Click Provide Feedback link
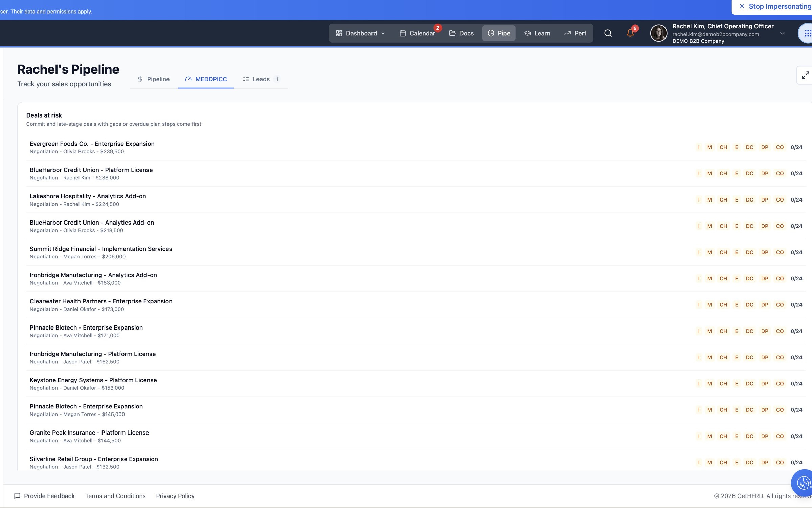Viewport: 812px width, 508px height. pyautogui.click(x=44, y=496)
